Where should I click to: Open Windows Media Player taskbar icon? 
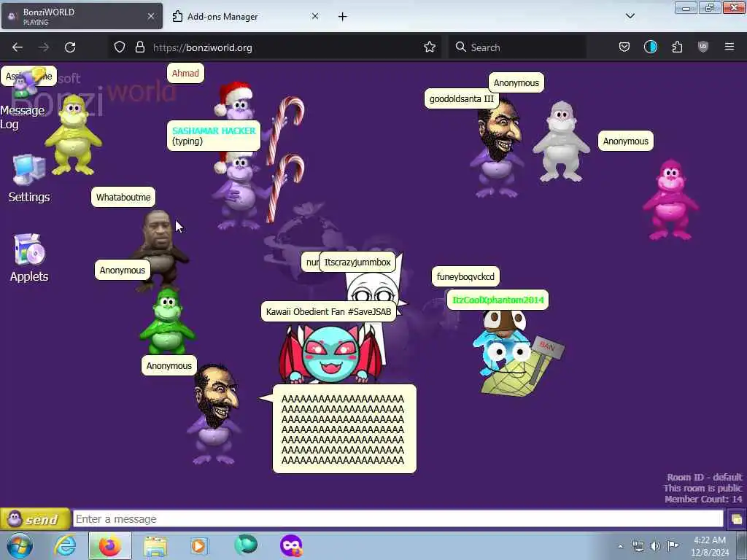pos(199,545)
